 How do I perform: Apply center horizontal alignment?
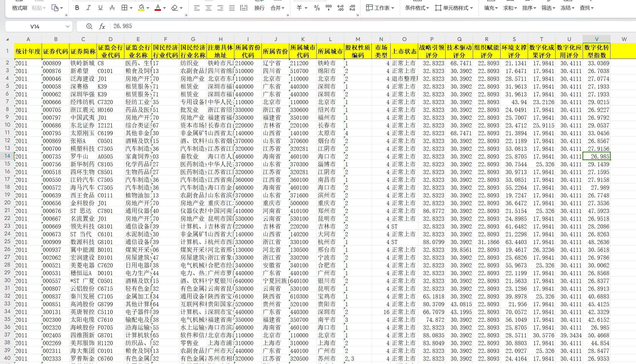pos(208,8)
